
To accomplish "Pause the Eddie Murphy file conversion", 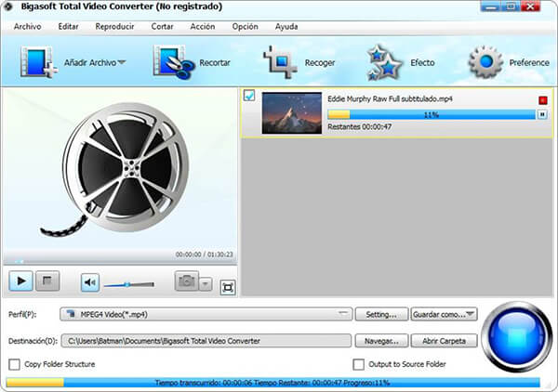I will [542, 114].
